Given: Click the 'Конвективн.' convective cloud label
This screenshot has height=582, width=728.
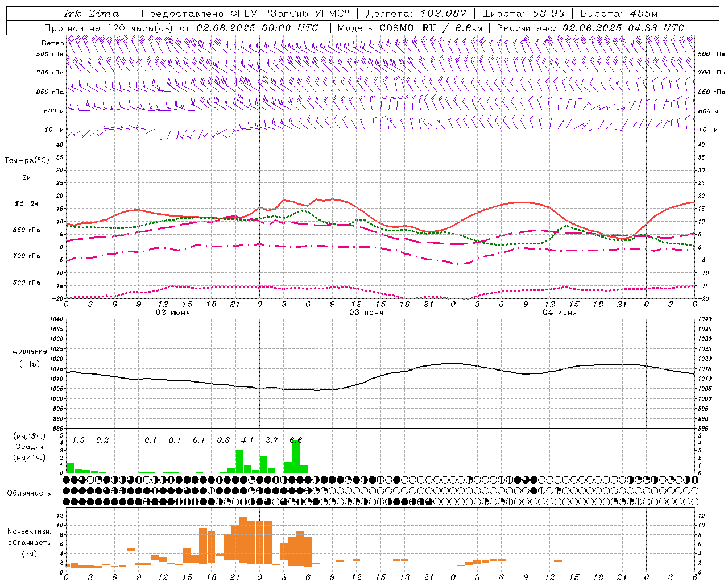Looking at the screenshot, I should [30, 531].
